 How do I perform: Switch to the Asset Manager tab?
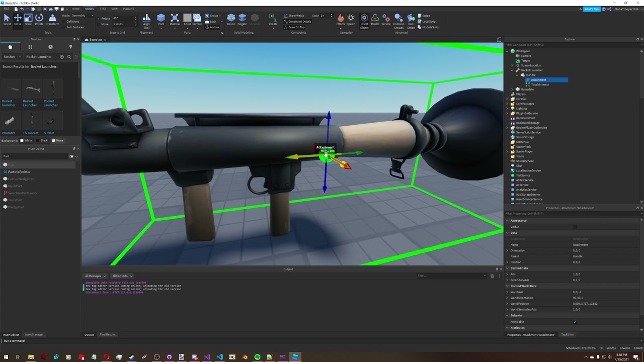click(x=34, y=334)
